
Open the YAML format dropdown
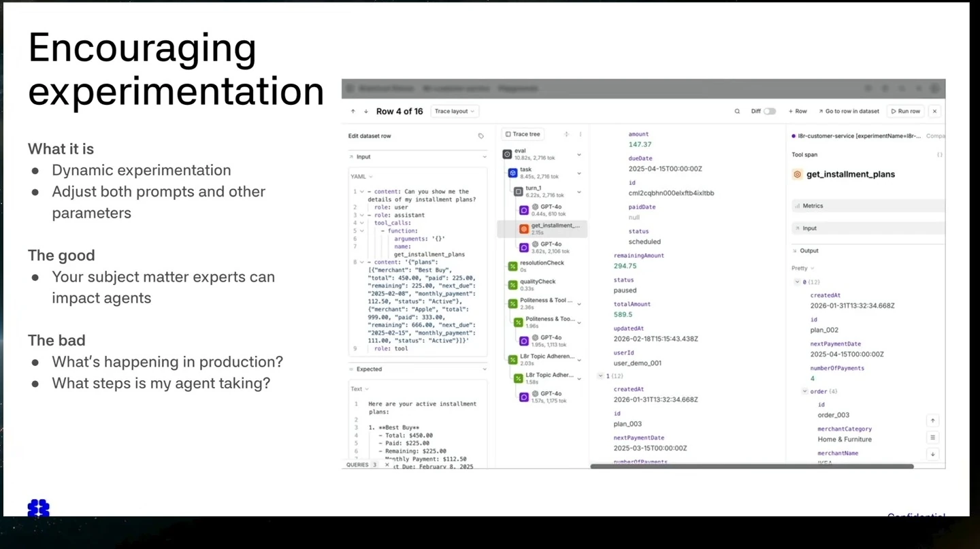pos(361,177)
